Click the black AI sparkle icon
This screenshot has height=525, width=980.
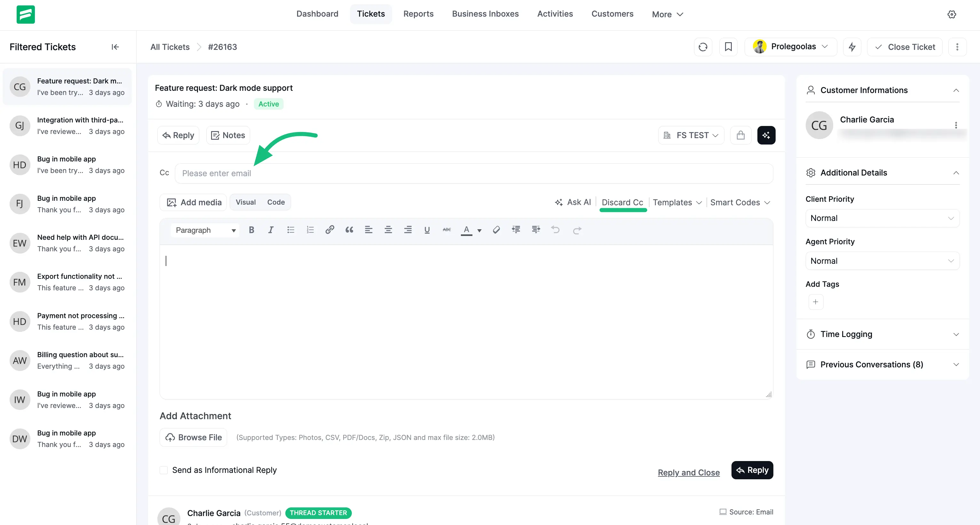766,135
